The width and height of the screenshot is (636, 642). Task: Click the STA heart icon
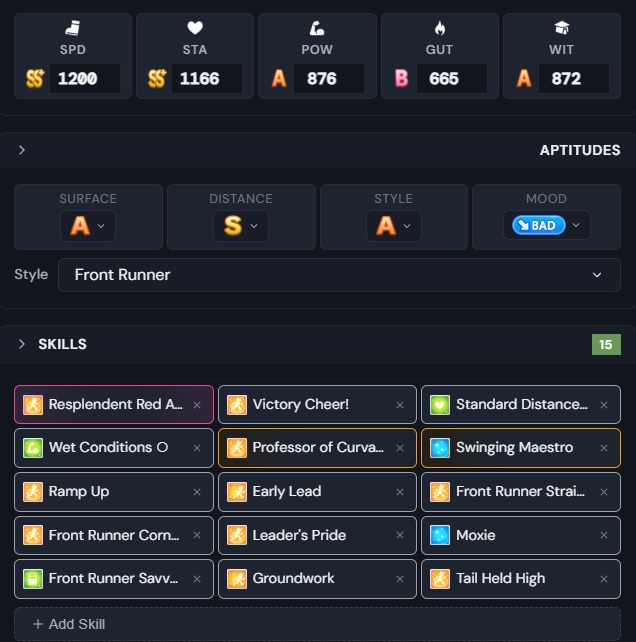click(x=195, y=28)
